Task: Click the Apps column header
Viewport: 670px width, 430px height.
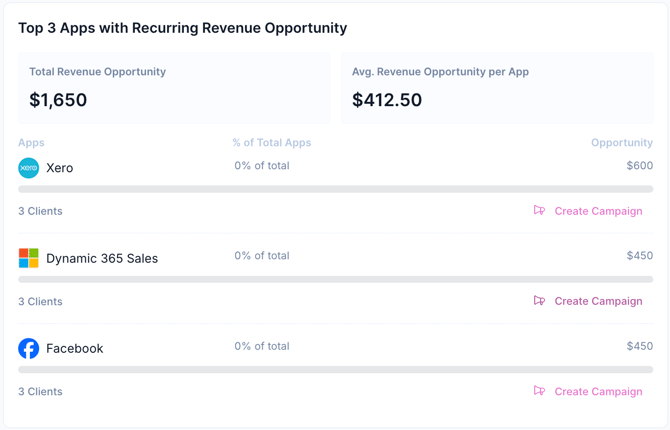Action: tap(31, 143)
